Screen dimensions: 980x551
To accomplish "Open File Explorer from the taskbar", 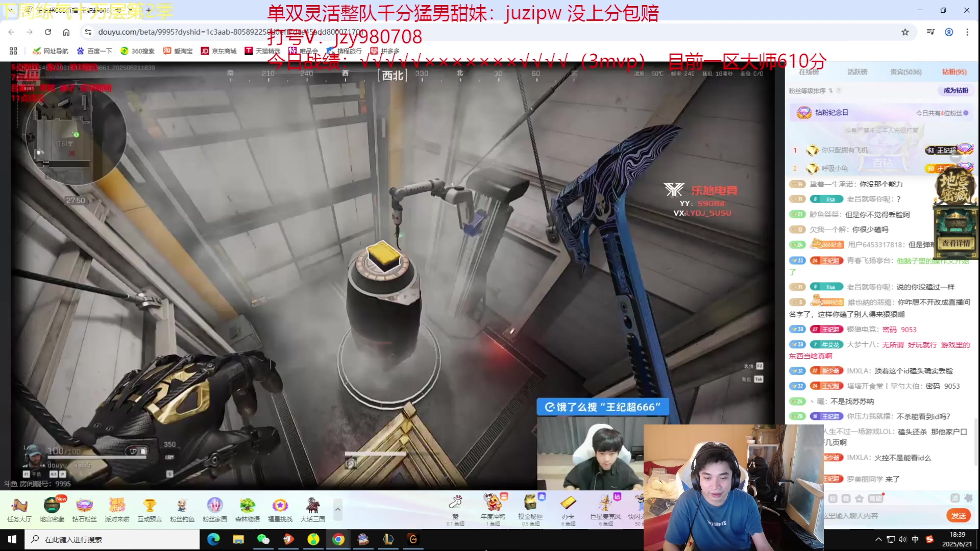I will (x=238, y=539).
